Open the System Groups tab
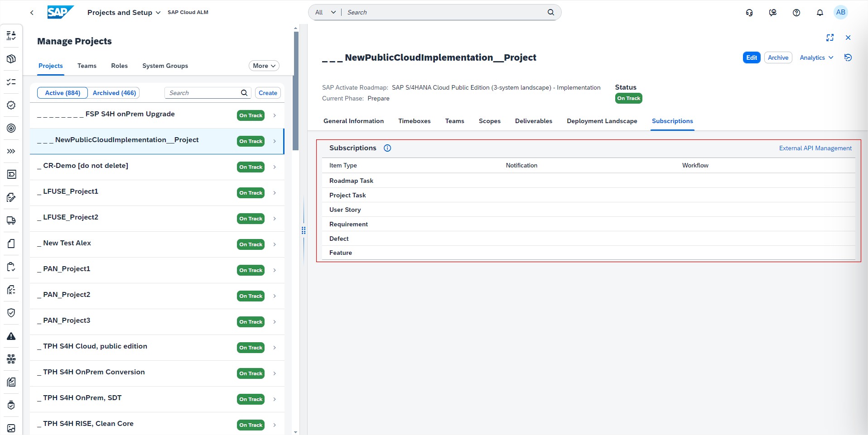The height and width of the screenshot is (435, 868). 165,66
